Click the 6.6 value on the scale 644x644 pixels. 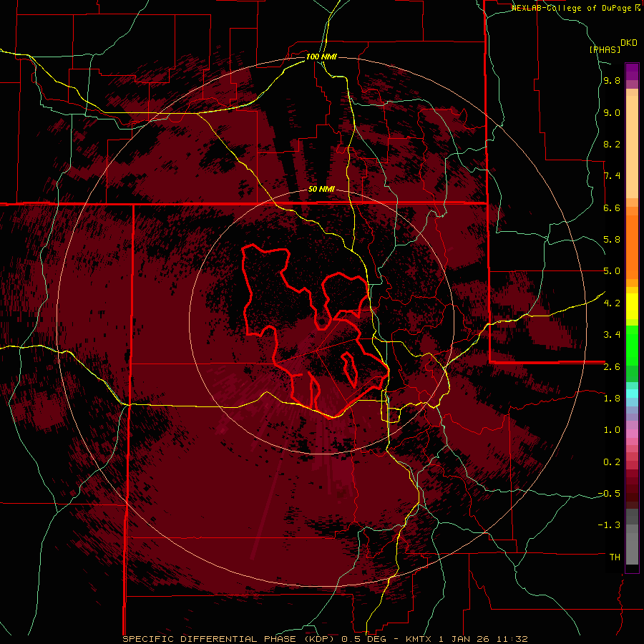pyautogui.click(x=612, y=208)
